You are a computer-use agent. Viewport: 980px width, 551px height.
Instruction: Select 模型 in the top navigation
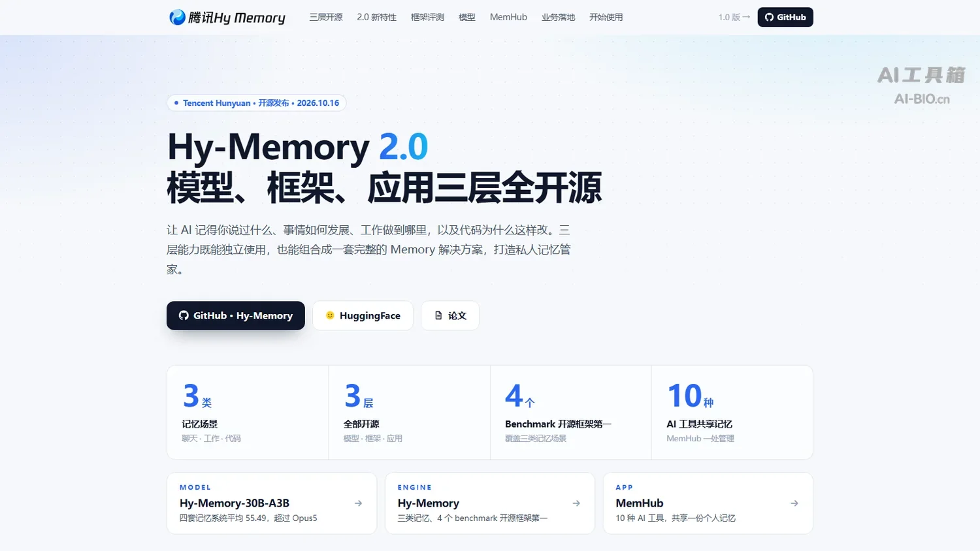tap(467, 17)
